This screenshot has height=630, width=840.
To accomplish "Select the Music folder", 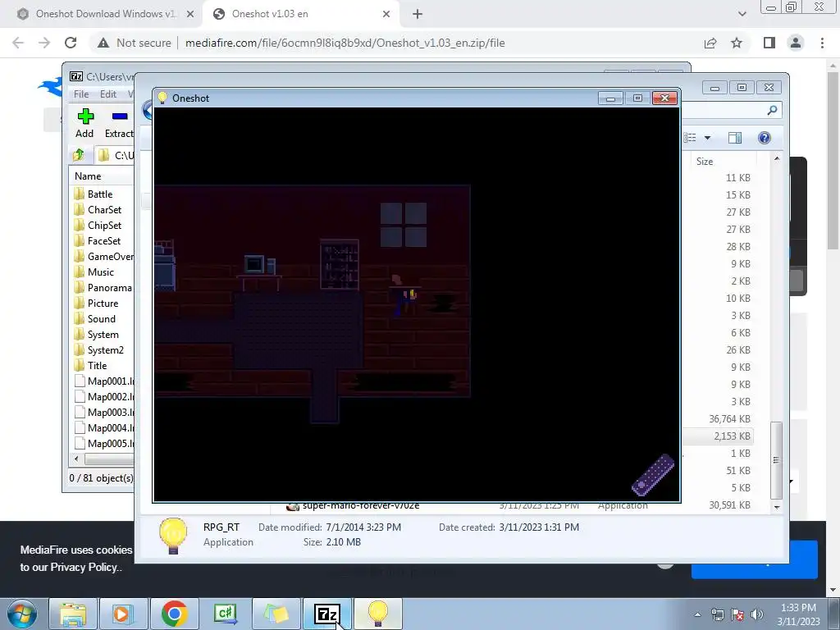I will (100, 272).
